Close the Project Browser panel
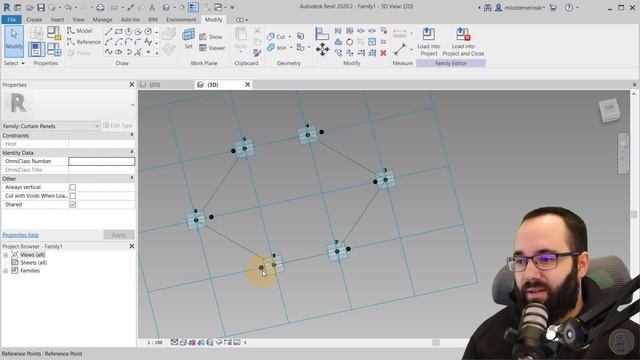The height and width of the screenshot is (360, 640). pos(131,246)
